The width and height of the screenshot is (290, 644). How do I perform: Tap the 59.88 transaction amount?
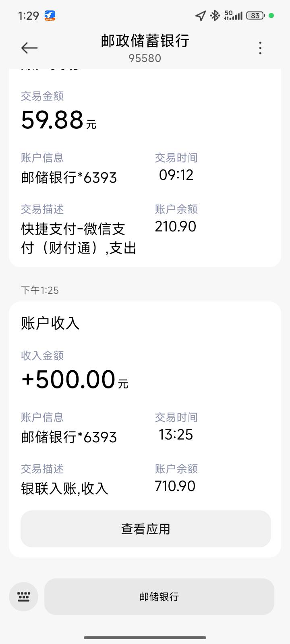[52, 120]
